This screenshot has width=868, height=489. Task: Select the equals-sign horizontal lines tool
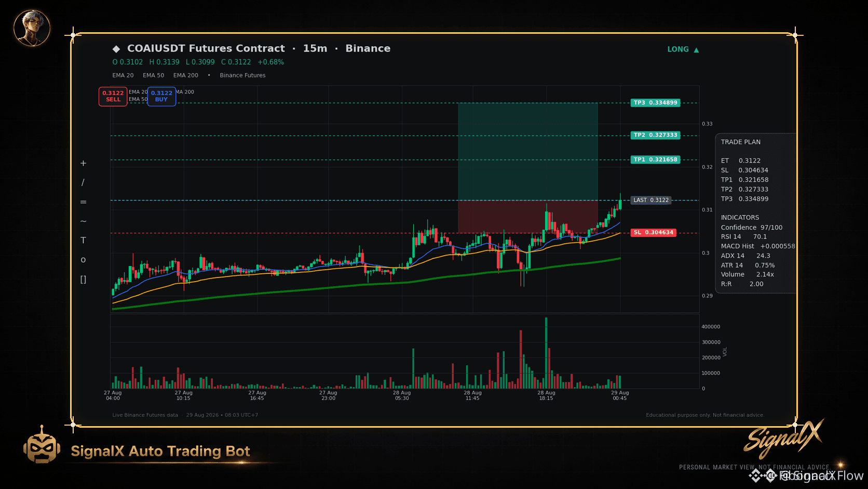pyautogui.click(x=83, y=202)
